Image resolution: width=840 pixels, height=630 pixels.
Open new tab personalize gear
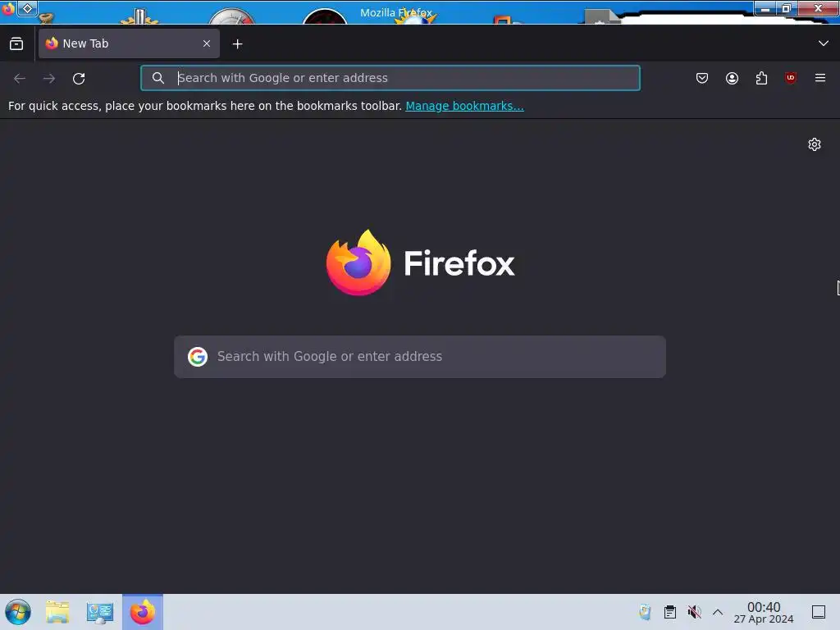[815, 144]
